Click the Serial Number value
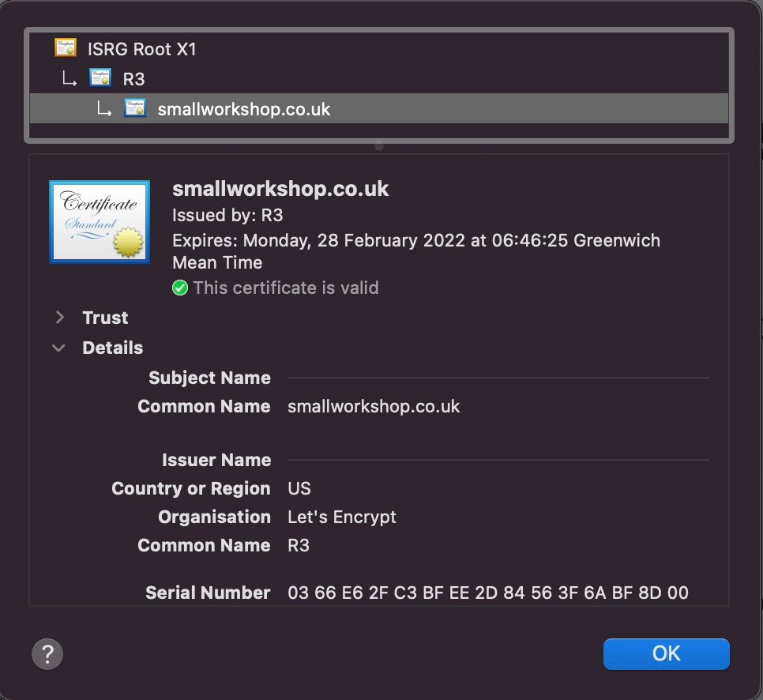 click(x=487, y=593)
